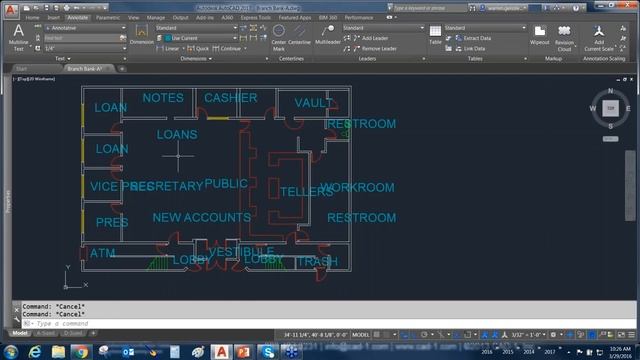This screenshot has width=640, height=360.
Task: Click the N compass direction on ViewCube
Action: 610,91
